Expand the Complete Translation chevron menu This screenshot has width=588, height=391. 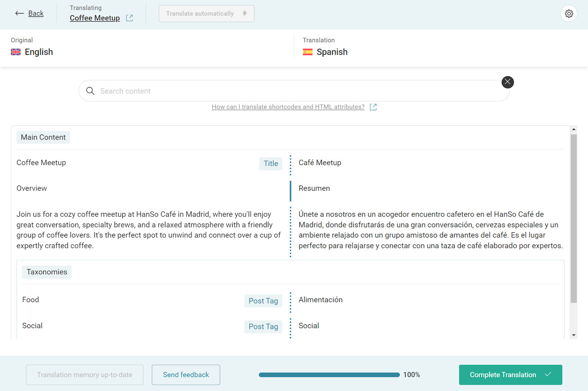(548, 374)
